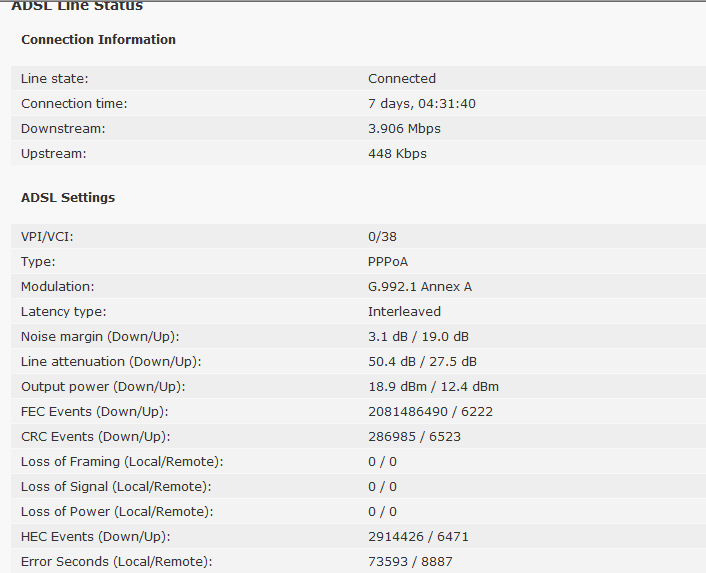Click the Loss of Signal label
Viewport: 706px width, 573px height.
(116, 487)
